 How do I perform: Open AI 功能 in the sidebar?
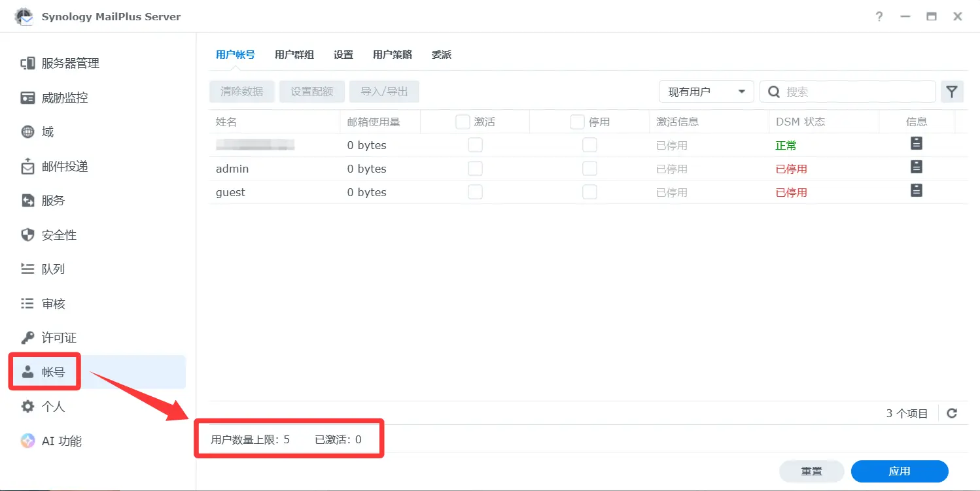(61, 441)
